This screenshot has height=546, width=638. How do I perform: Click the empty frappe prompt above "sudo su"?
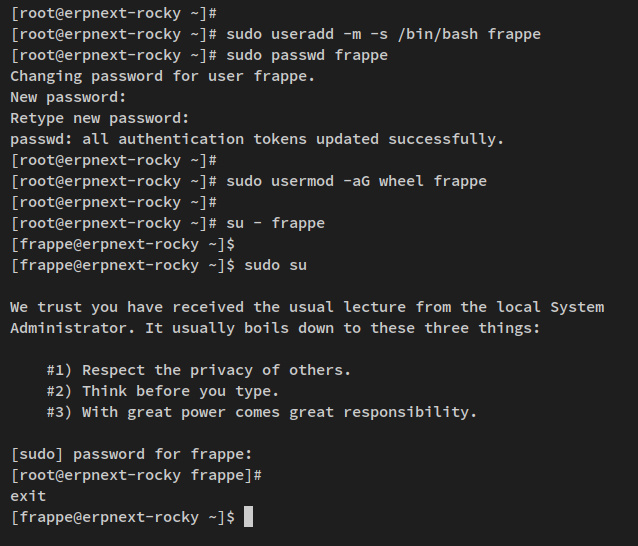click(122, 244)
